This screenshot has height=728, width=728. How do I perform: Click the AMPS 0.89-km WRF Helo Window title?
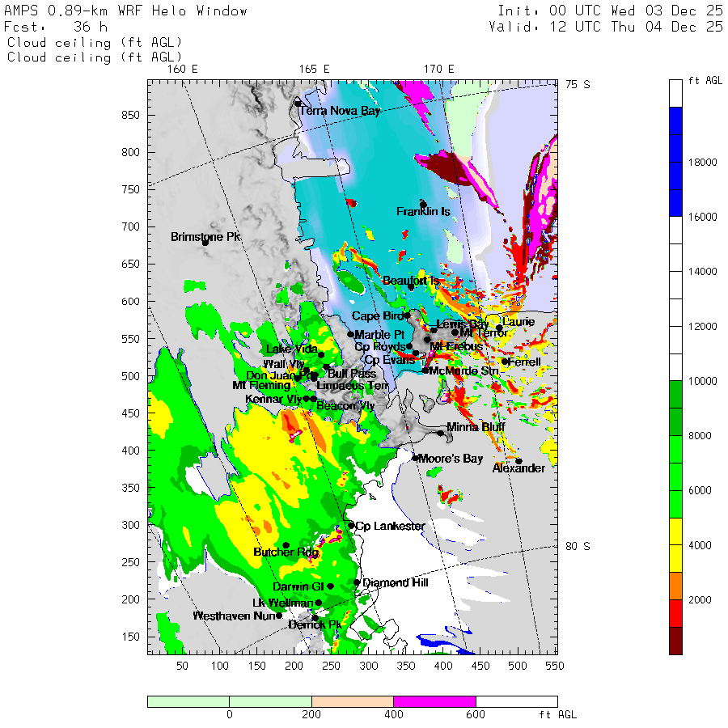coord(125,11)
